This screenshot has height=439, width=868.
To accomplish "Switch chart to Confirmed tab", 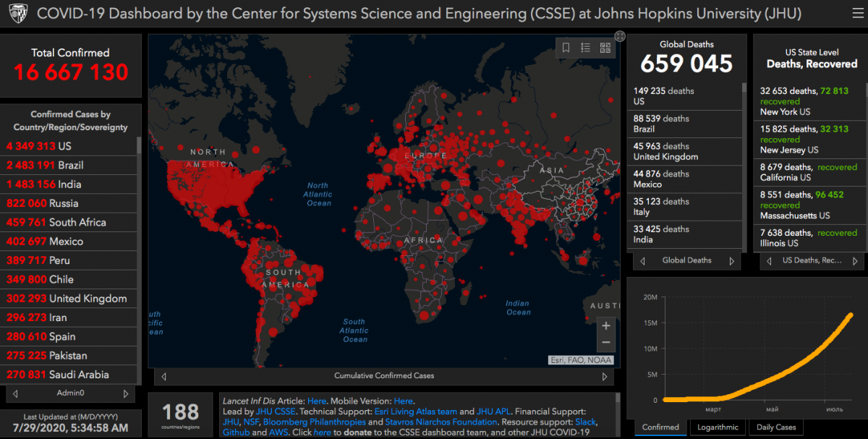I will 660,427.
